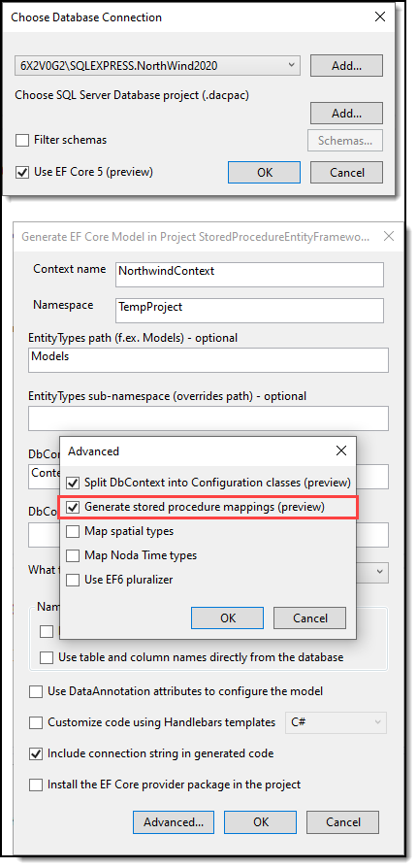The height and width of the screenshot is (868, 417).
Task: Click the Advanced... button
Action: click(x=174, y=822)
